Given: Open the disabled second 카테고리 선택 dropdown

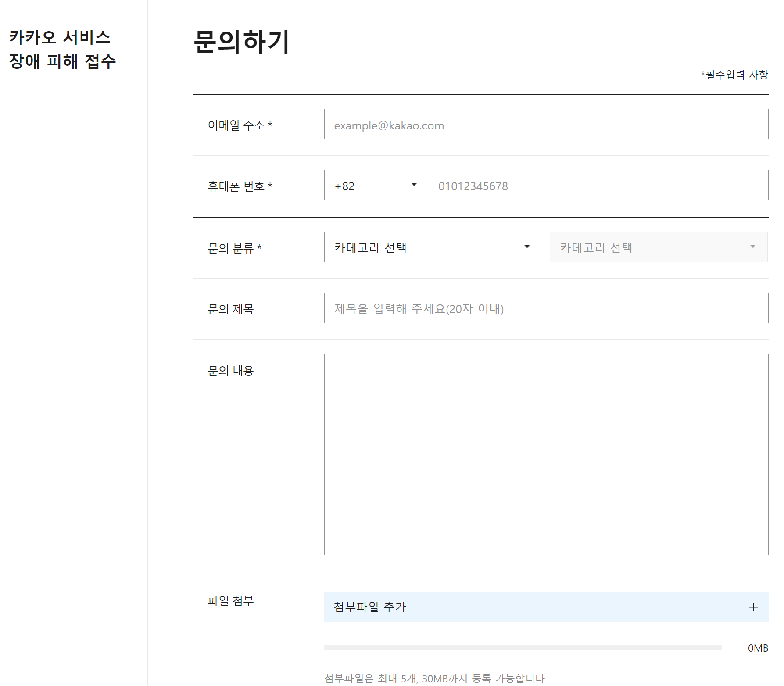Looking at the screenshot, I should (x=659, y=247).
